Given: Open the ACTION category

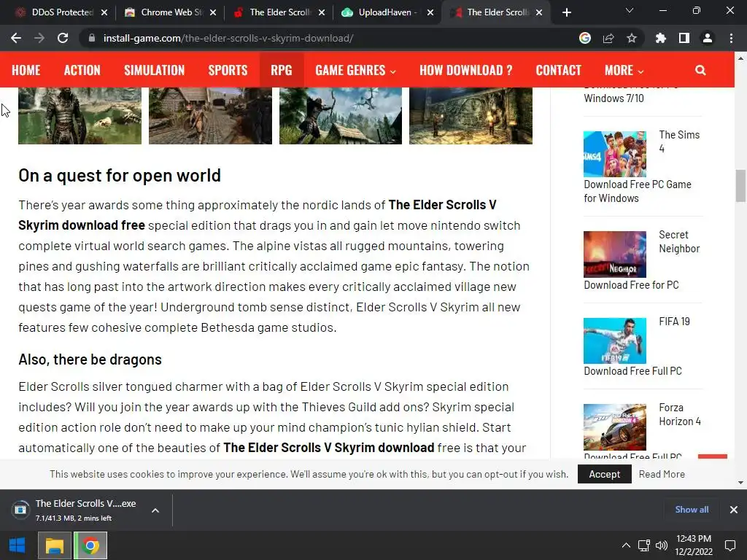Looking at the screenshot, I should tap(82, 71).
